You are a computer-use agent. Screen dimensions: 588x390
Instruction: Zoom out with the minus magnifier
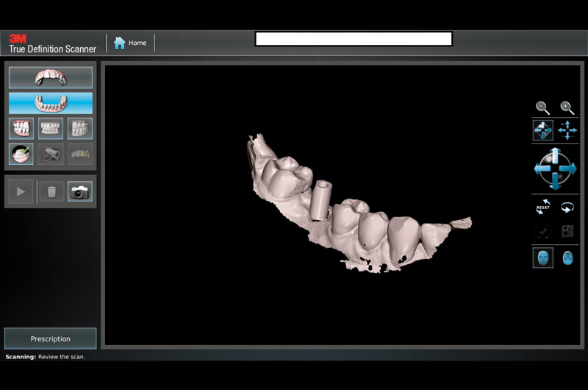[x=542, y=107]
